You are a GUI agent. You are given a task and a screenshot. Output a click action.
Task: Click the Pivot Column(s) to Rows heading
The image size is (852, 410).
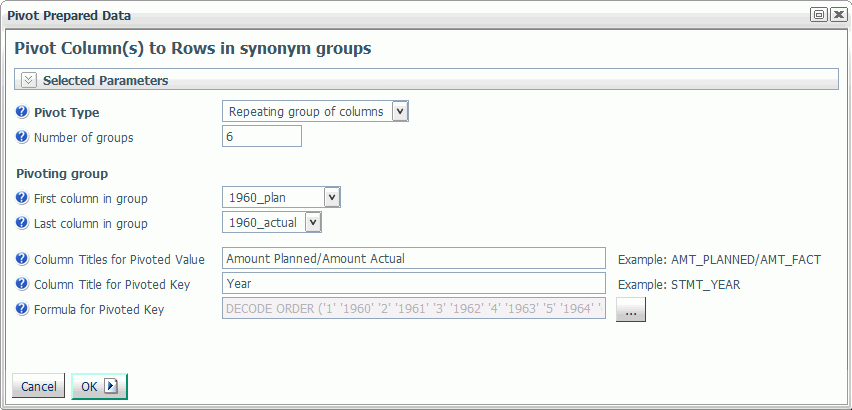click(x=193, y=48)
